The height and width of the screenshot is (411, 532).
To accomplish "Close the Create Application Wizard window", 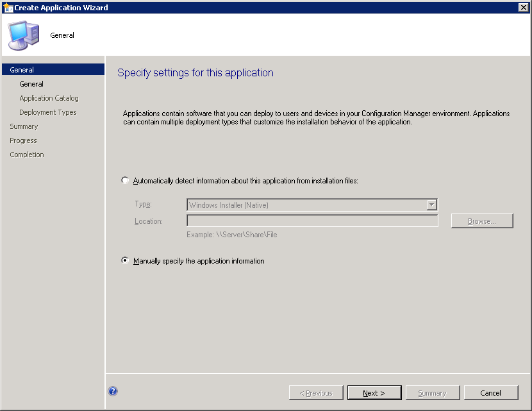I will 523,8.
